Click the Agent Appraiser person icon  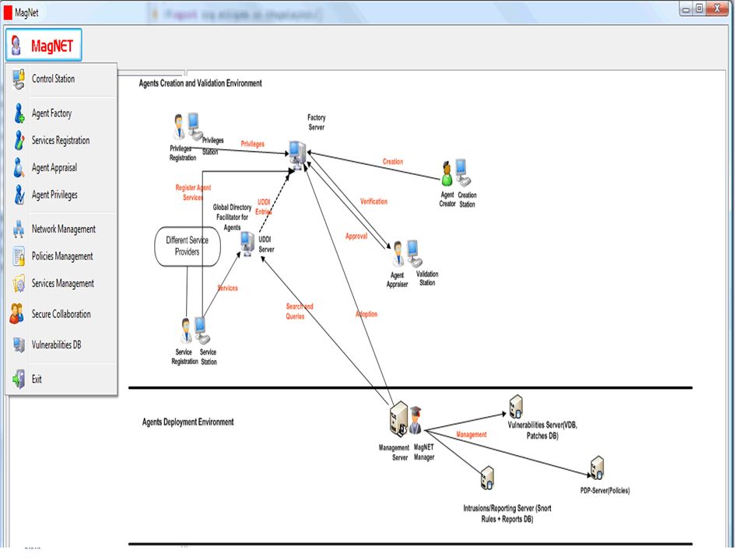coord(398,254)
